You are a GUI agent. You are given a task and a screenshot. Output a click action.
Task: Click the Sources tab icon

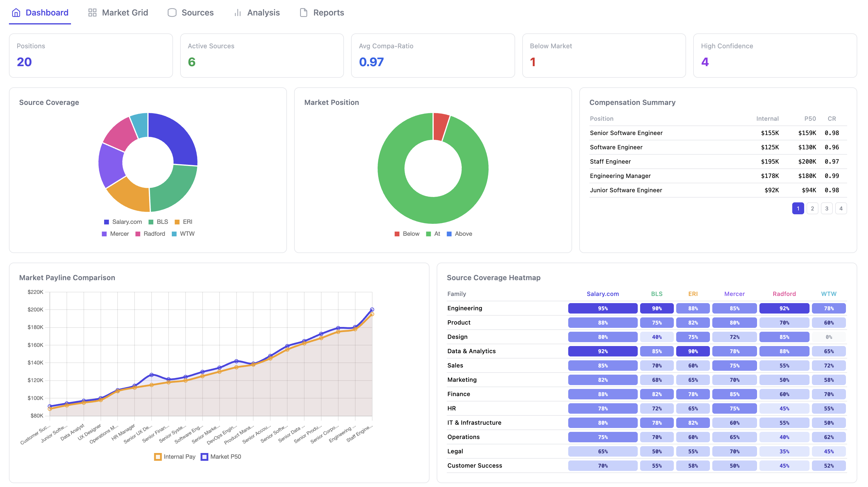[x=172, y=13]
